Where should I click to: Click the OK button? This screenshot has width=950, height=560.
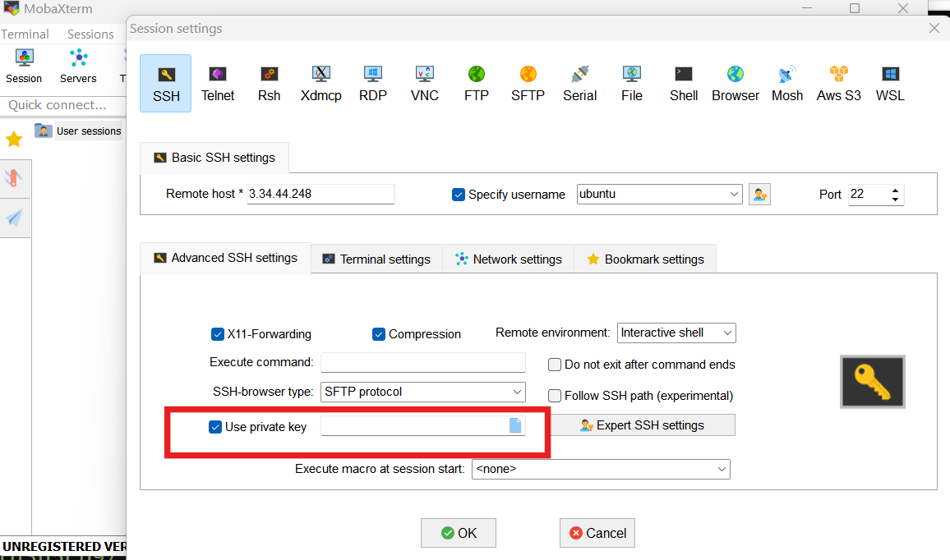[x=459, y=533]
